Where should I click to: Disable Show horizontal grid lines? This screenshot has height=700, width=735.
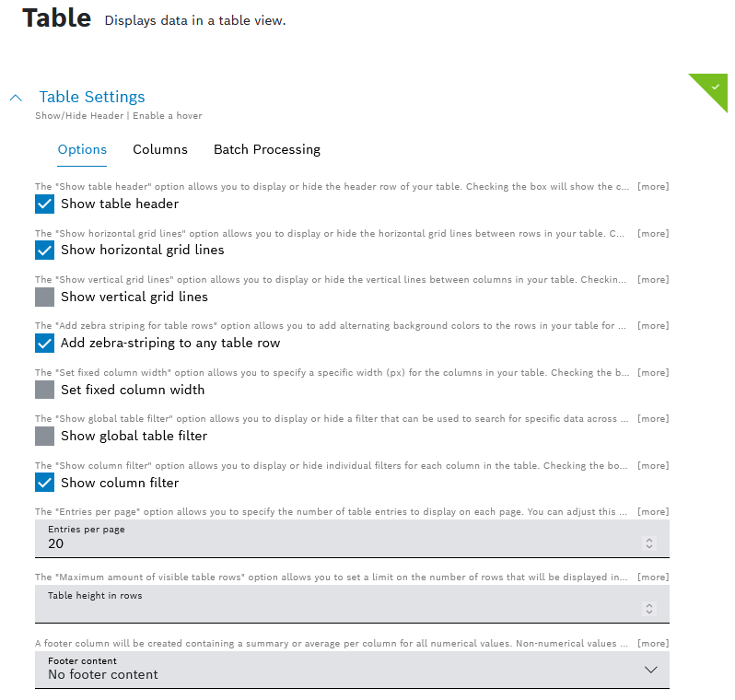(45, 250)
